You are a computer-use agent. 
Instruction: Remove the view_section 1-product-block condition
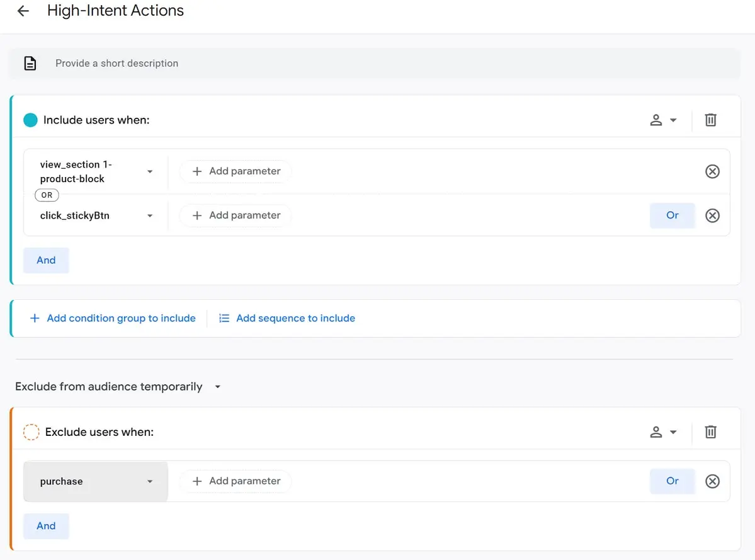pos(712,171)
